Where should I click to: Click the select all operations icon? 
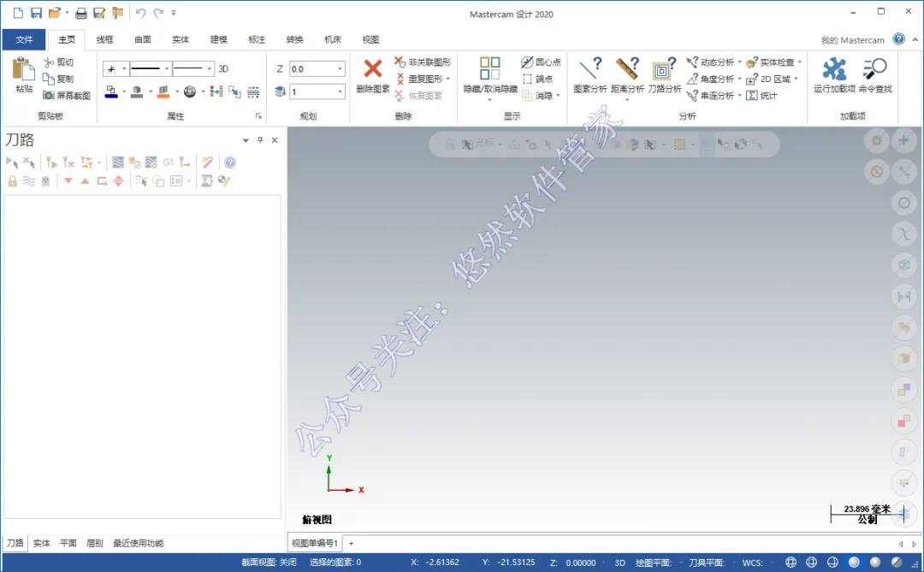[x=11, y=162]
